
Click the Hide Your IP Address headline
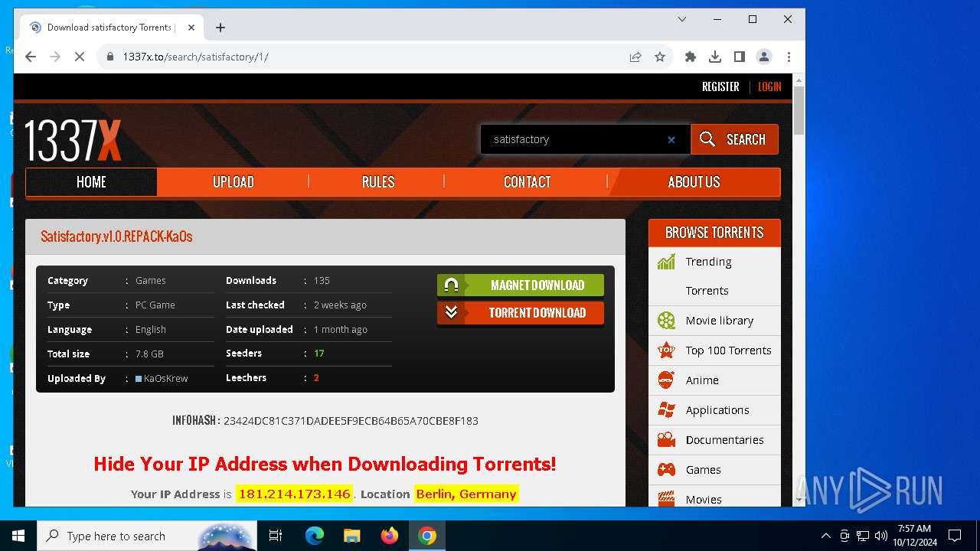pos(325,464)
